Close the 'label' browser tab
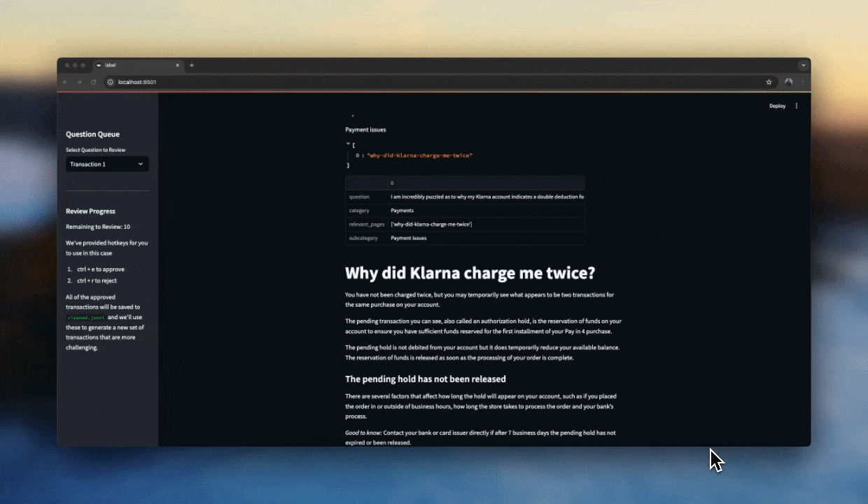This screenshot has height=504, width=868. pyautogui.click(x=177, y=65)
